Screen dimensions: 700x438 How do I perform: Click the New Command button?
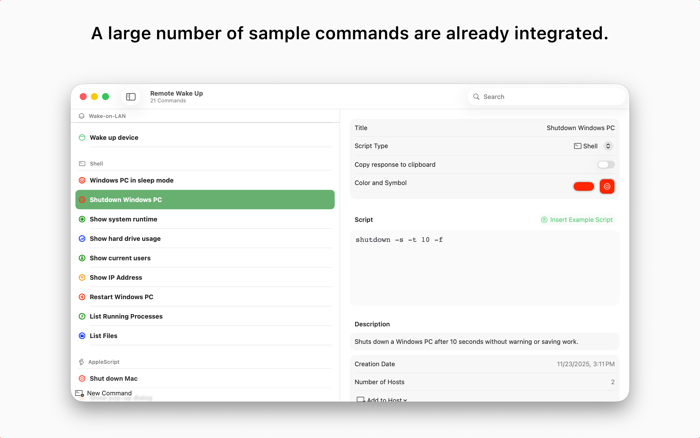pyautogui.click(x=104, y=393)
